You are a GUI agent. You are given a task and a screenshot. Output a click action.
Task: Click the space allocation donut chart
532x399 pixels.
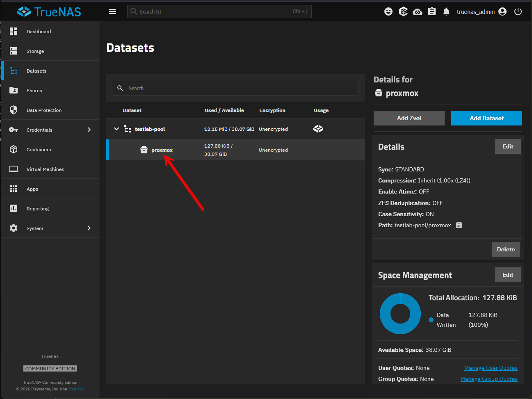(x=400, y=314)
